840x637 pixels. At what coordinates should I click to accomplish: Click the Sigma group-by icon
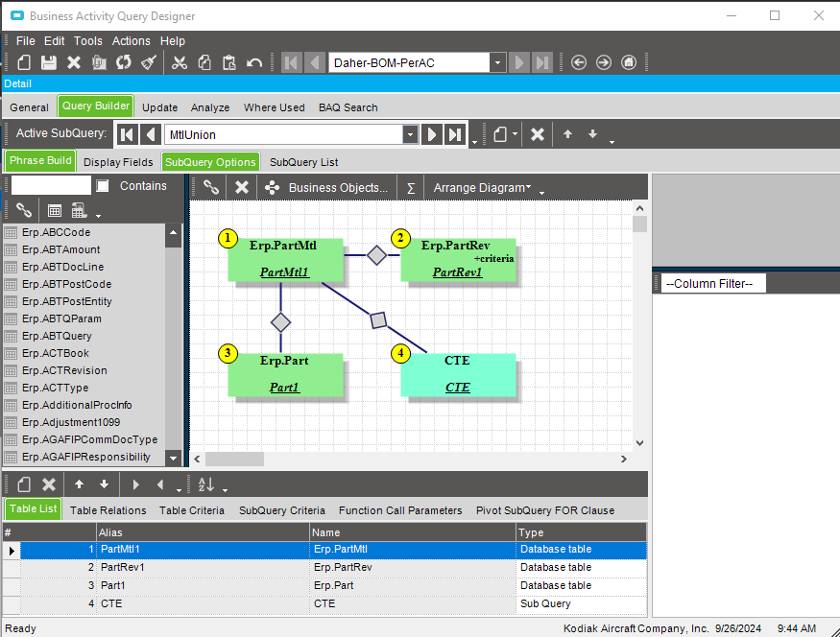pyautogui.click(x=411, y=188)
